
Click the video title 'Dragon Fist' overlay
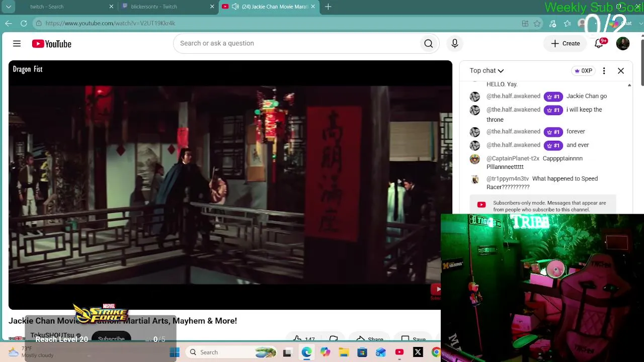28,69
